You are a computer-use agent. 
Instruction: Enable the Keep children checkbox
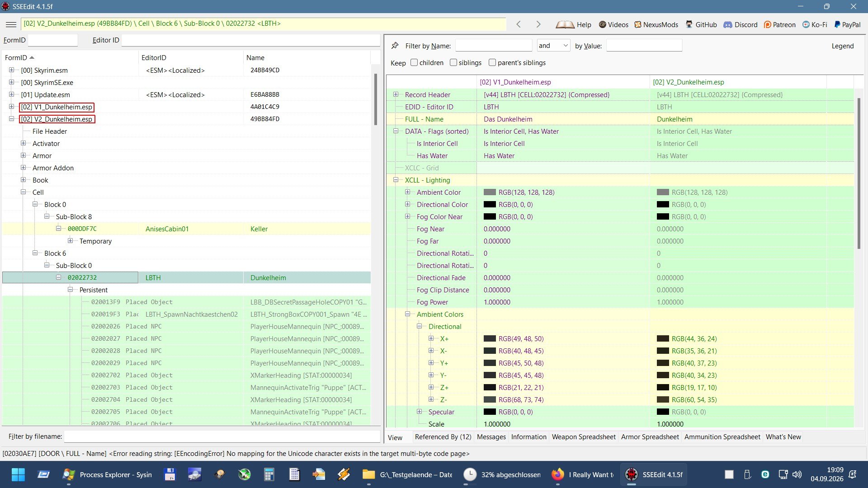click(x=414, y=62)
